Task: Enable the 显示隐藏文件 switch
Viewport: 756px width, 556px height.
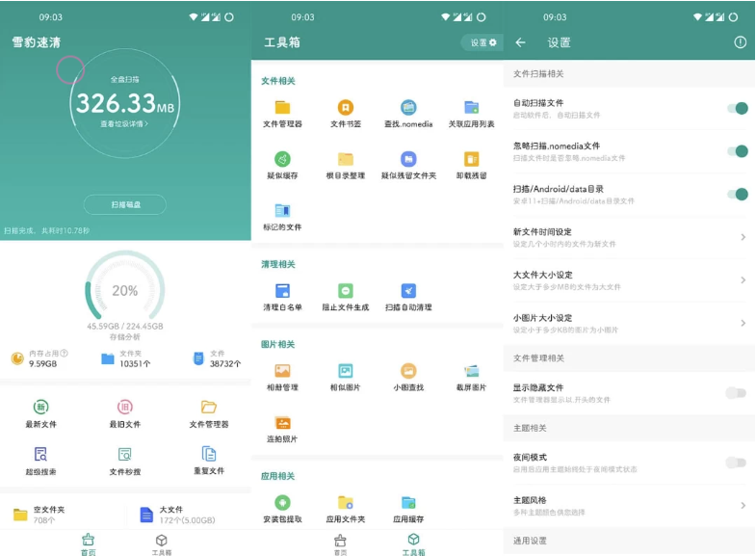Action: (737, 392)
